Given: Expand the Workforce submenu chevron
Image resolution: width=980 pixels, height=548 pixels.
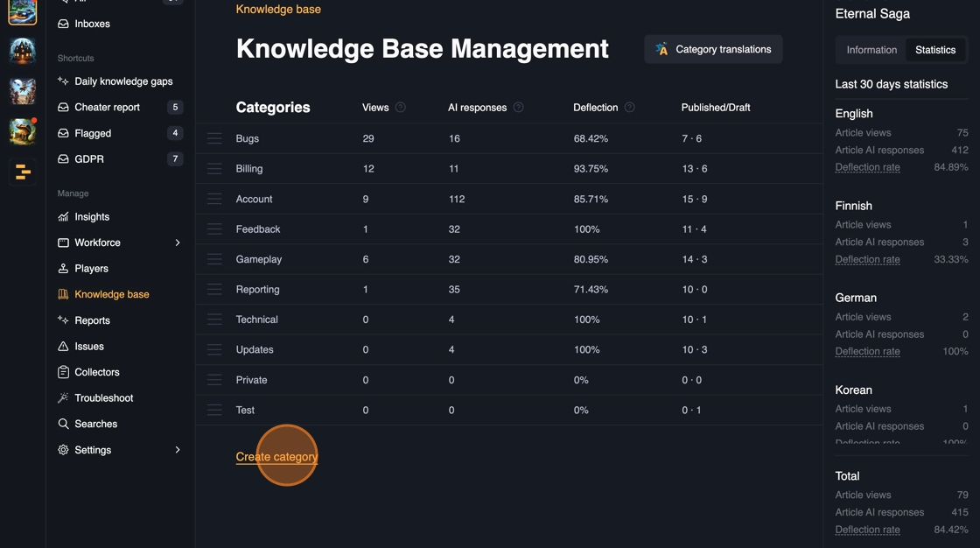Looking at the screenshot, I should (x=178, y=242).
